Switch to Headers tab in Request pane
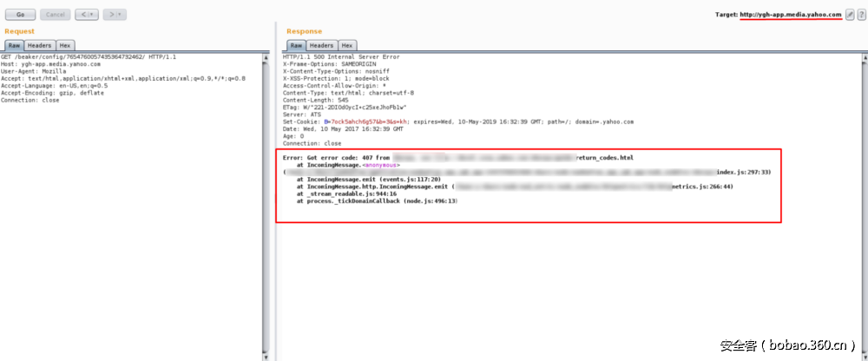The image size is (868, 361). click(40, 45)
